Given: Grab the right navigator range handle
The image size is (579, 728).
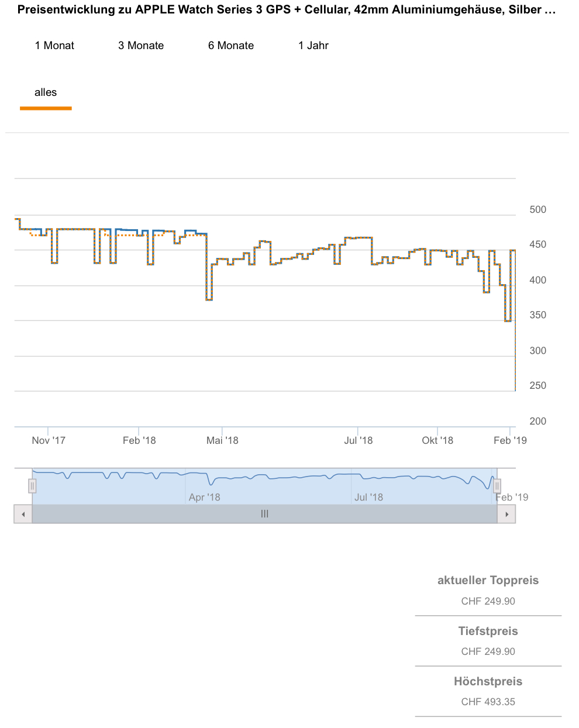Looking at the screenshot, I should click(497, 485).
